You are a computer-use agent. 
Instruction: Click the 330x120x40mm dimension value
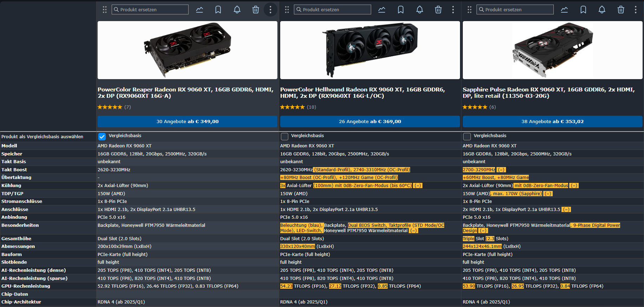click(297, 247)
